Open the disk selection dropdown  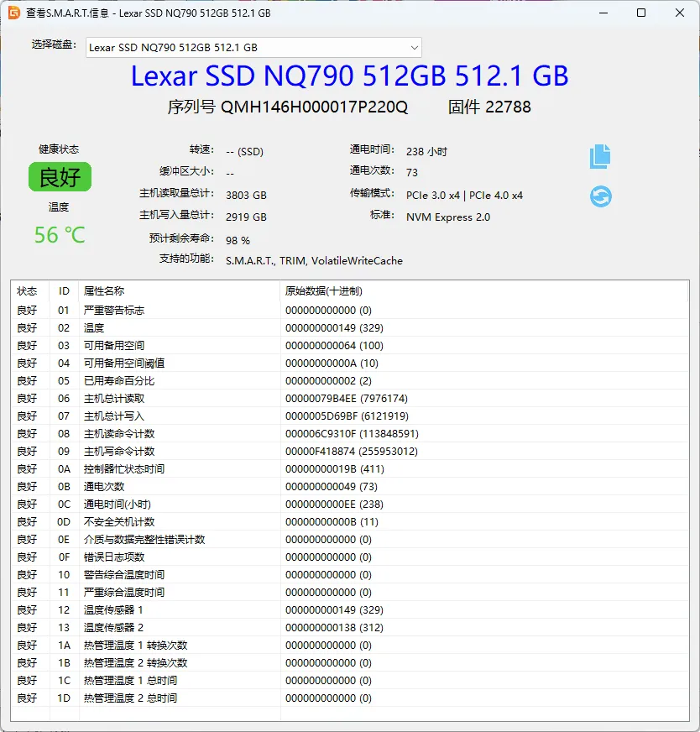click(253, 48)
